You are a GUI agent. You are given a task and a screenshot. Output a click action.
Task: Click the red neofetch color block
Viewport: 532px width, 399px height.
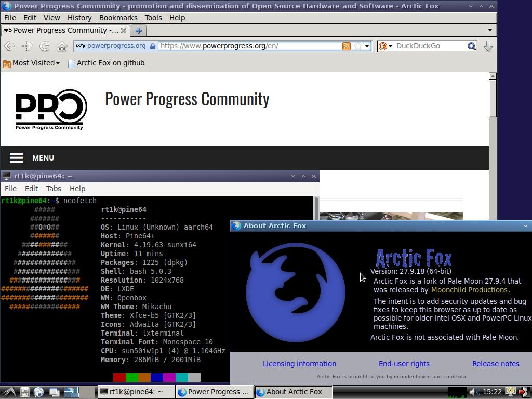[x=119, y=377]
